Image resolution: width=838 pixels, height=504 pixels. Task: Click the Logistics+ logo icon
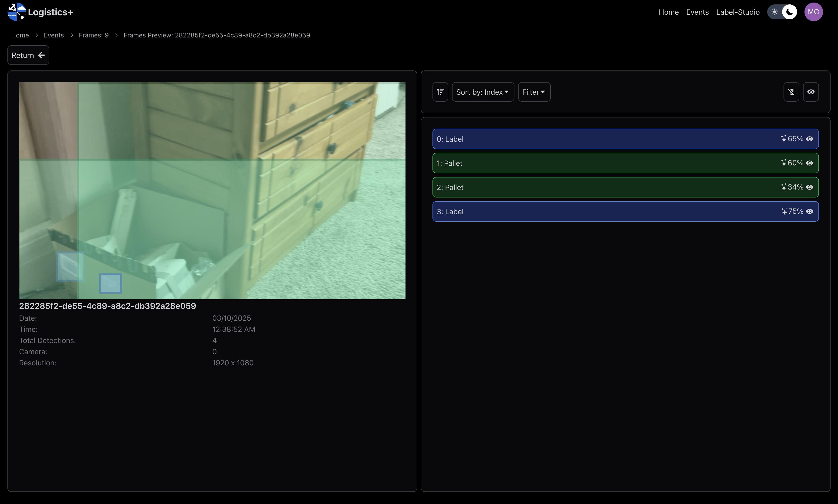(x=16, y=12)
